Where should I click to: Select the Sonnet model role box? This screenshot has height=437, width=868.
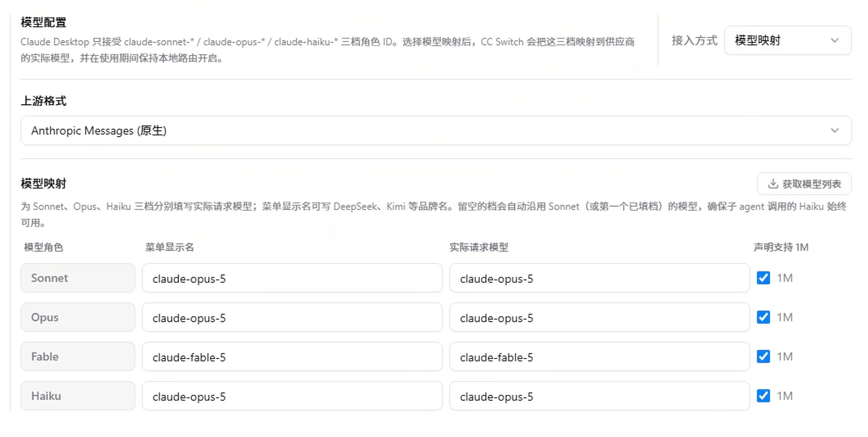point(78,278)
